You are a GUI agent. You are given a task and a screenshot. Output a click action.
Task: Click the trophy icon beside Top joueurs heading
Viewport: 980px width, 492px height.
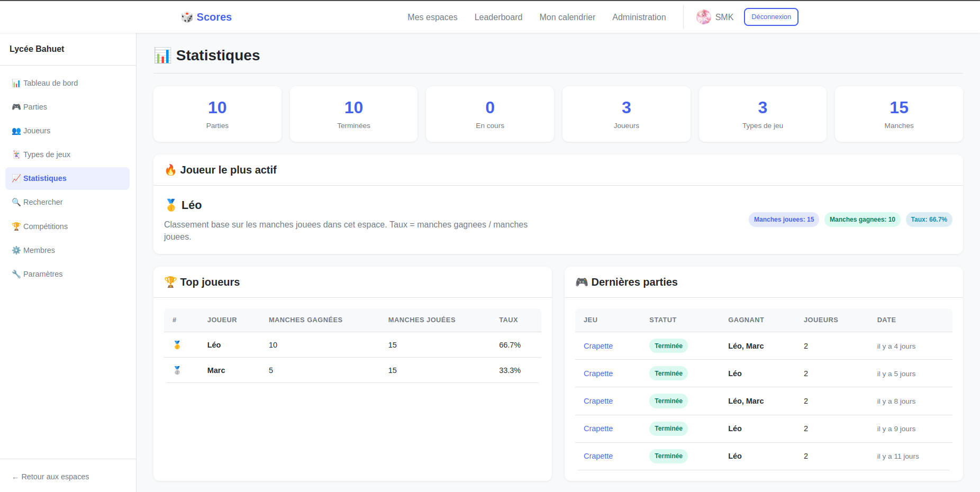point(170,282)
